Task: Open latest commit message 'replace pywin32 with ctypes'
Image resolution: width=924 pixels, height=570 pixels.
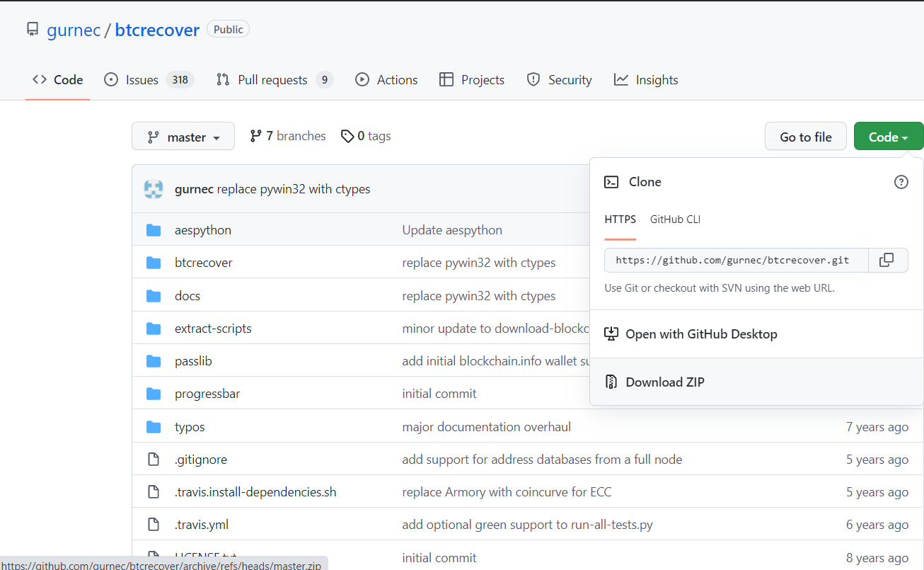Action: pos(294,189)
